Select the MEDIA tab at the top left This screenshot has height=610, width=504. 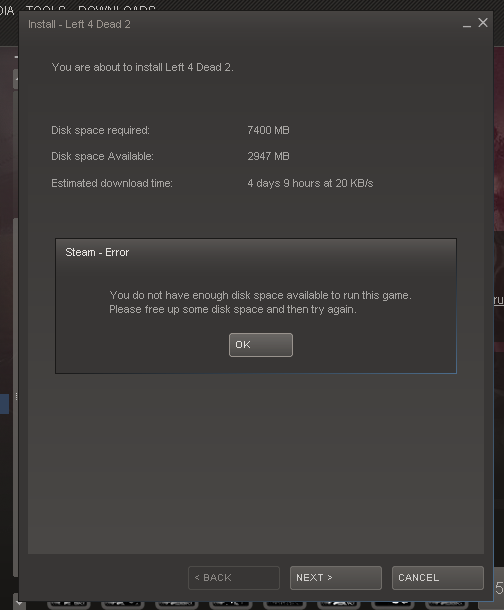click(x=7, y=10)
